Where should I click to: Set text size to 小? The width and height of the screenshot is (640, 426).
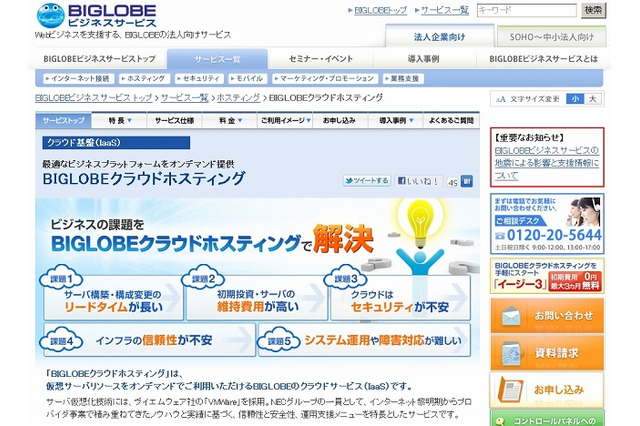click(575, 99)
